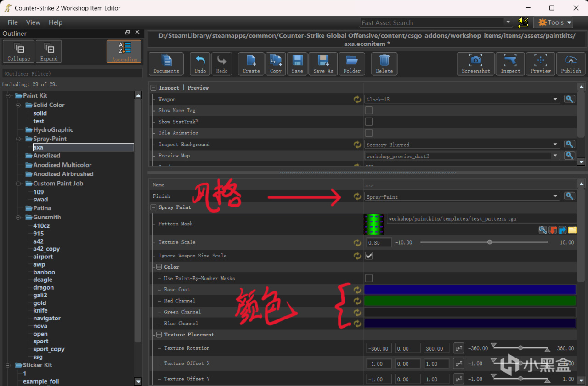
Task: Expand all outliner nodes with Expand button
Action: click(49, 51)
